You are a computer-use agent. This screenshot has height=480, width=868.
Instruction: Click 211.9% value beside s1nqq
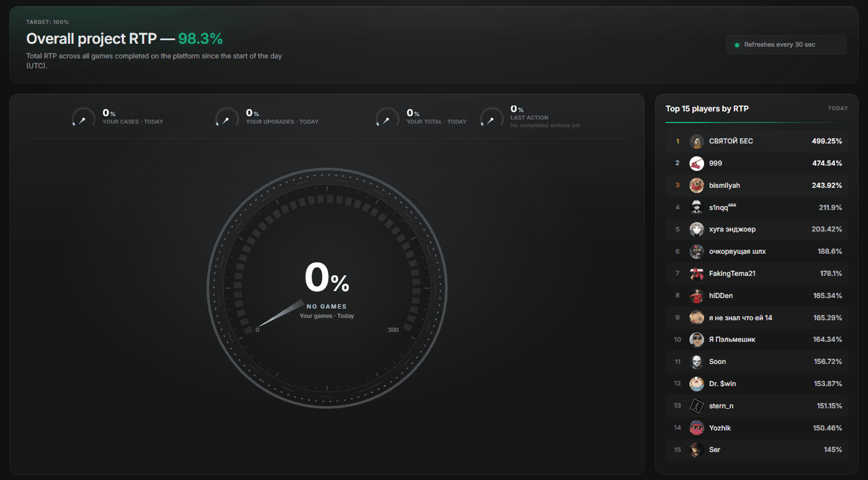tap(830, 208)
